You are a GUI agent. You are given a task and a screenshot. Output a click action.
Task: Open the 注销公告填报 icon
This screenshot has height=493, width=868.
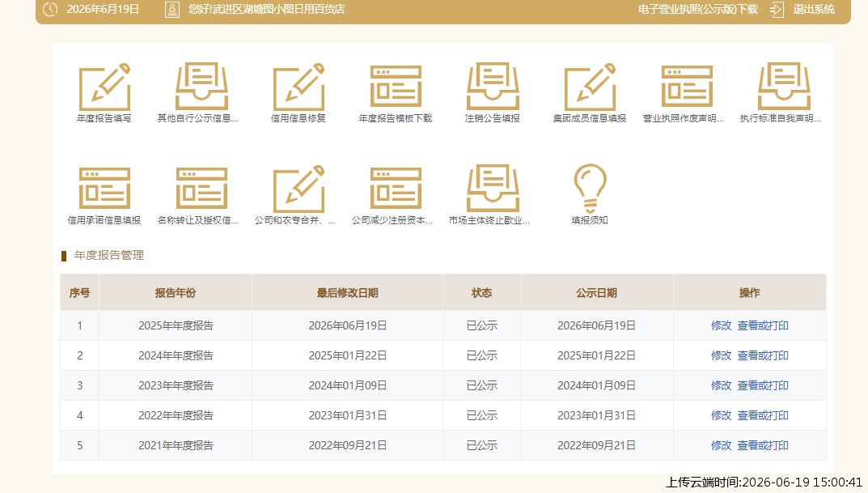pos(493,87)
